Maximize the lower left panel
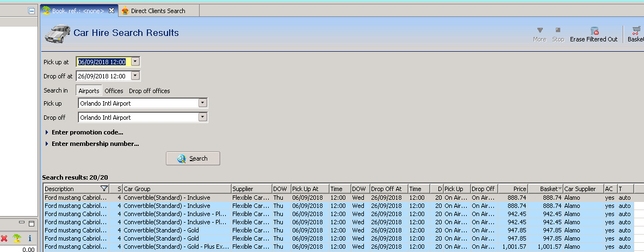This screenshot has height=252, width=644. (31, 223)
